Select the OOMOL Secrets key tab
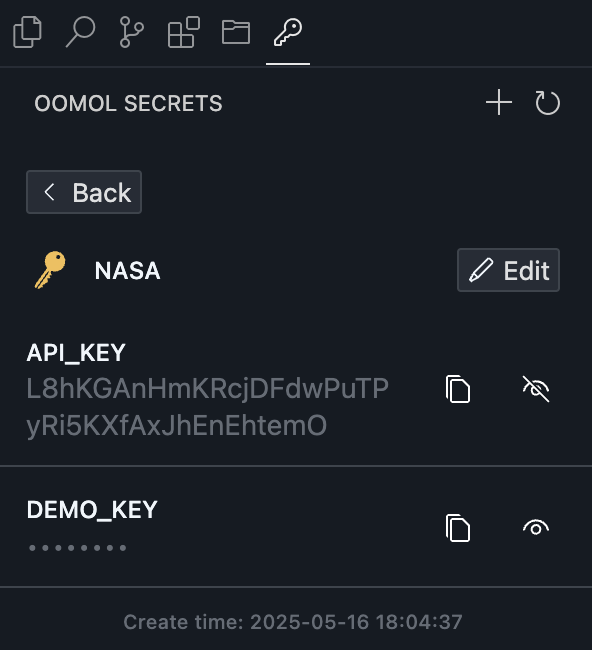592x650 pixels. [x=288, y=32]
